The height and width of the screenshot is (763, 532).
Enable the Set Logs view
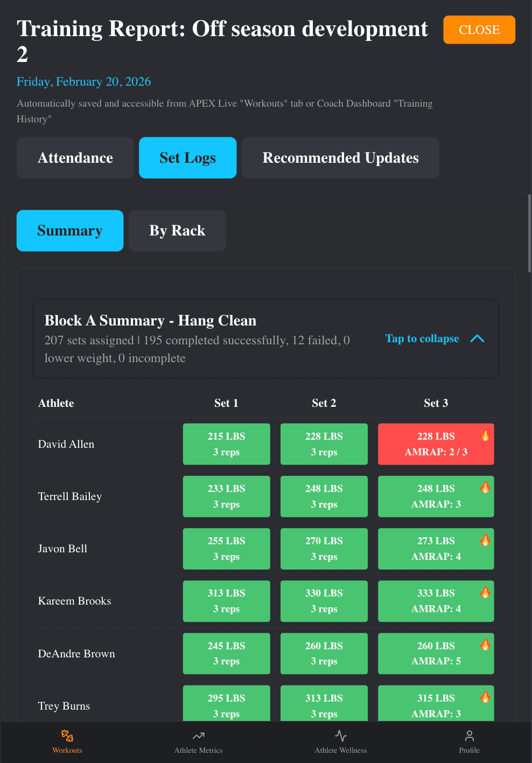point(187,157)
